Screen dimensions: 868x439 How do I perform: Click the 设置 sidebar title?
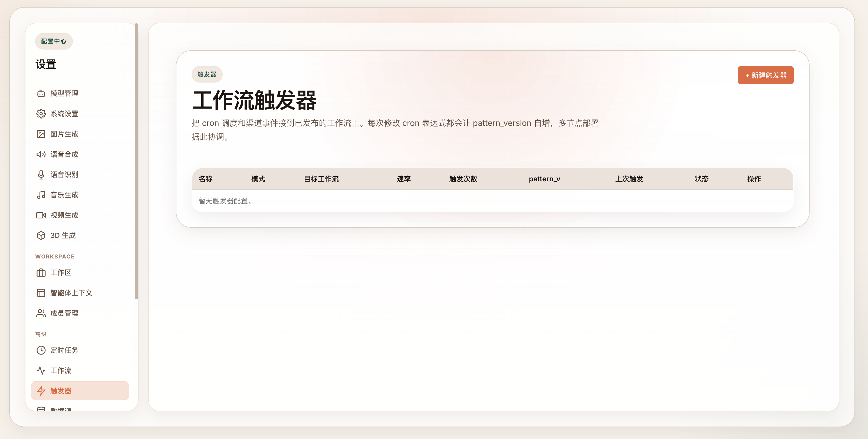click(46, 64)
